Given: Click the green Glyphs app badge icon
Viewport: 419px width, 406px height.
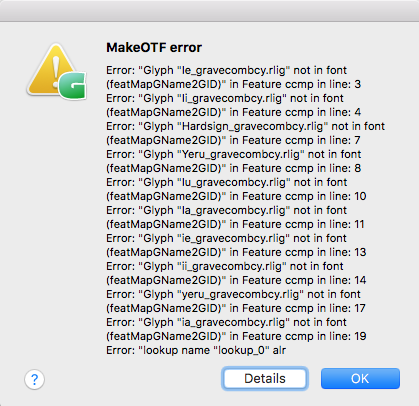Looking at the screenshot, I should [73, 86].
